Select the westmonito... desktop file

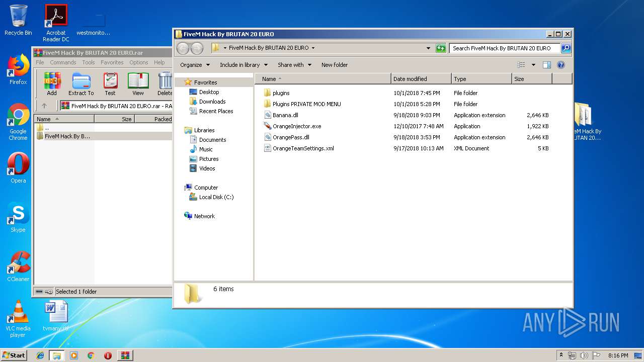[94, 23]
